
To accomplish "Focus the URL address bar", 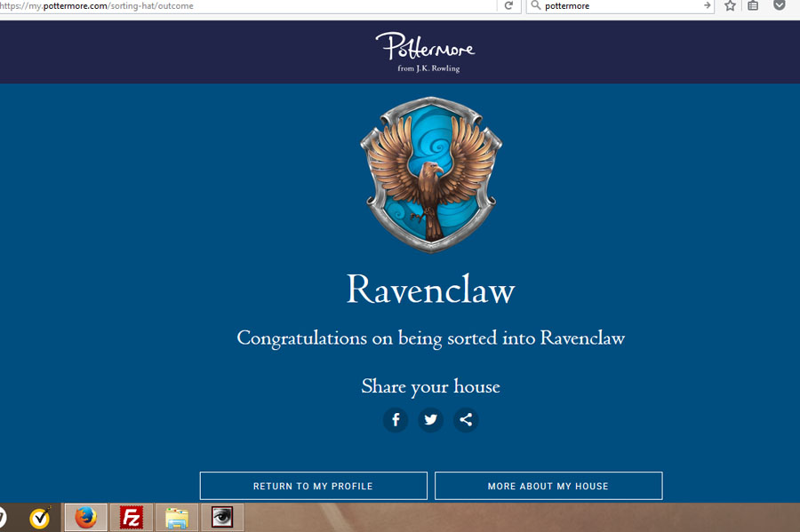I will click(x=247, y=5).
